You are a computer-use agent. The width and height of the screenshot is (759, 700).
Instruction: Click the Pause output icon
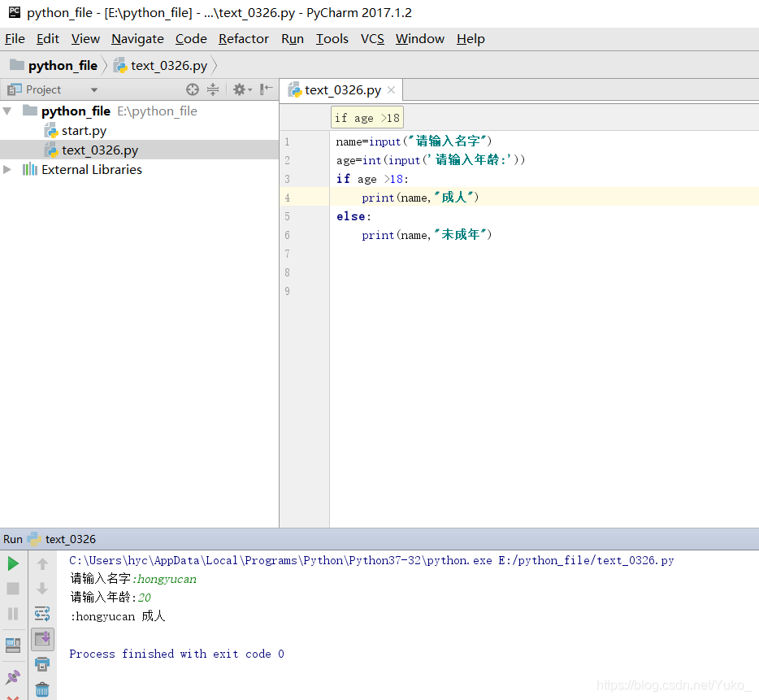(x=13, y=614)
